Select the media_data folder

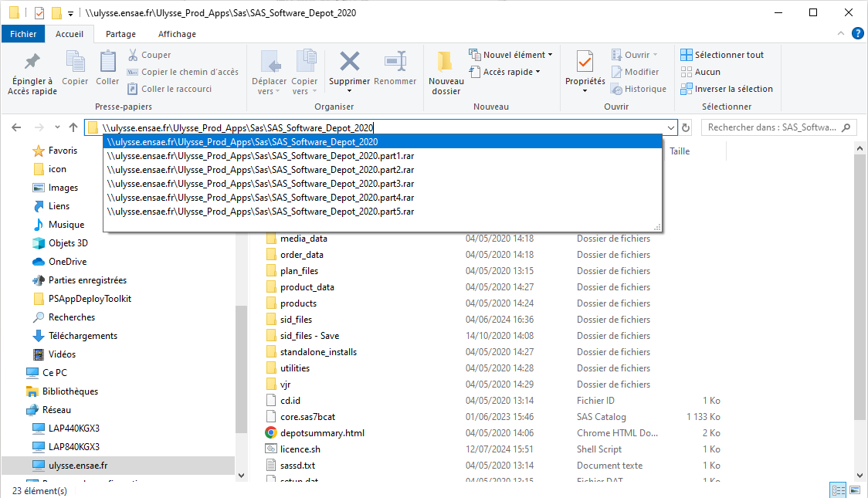pyautogui.click(x=303, y=239)
